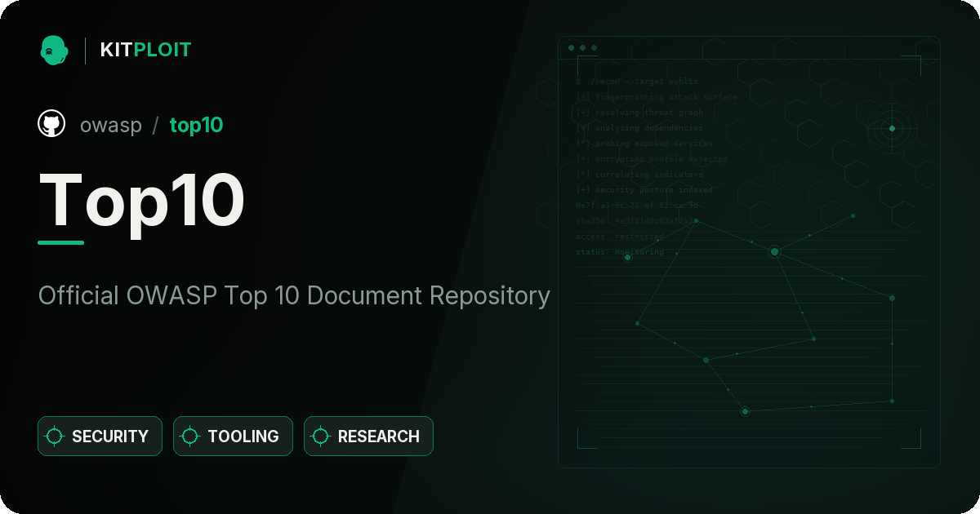Click the 'fingerprinting attack surface' terminal line
The width and height of the screenshot is (980, 514).
656,97
